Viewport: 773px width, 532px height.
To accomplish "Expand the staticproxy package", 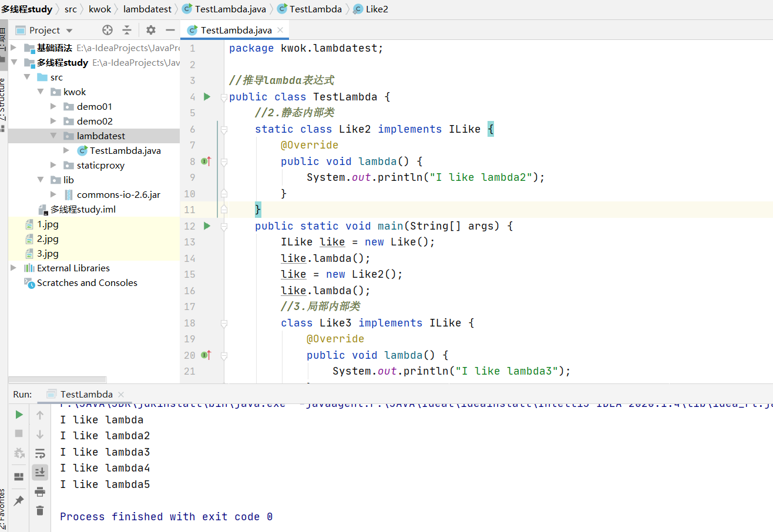I will coord(53,165).
